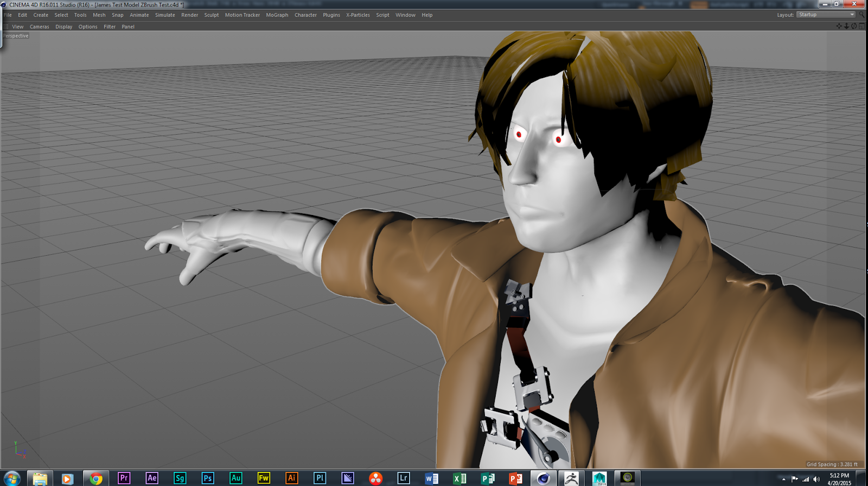Switch to ZBrush taskbar icon
868x486 pixels.
[x=571, y=478]
